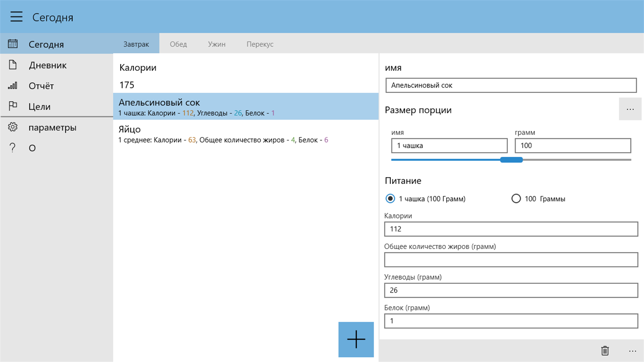Switch to the Завтрак tab
The height and width of the screenshot is (362, 644).
pyautogui.click(x=136, y=44)
